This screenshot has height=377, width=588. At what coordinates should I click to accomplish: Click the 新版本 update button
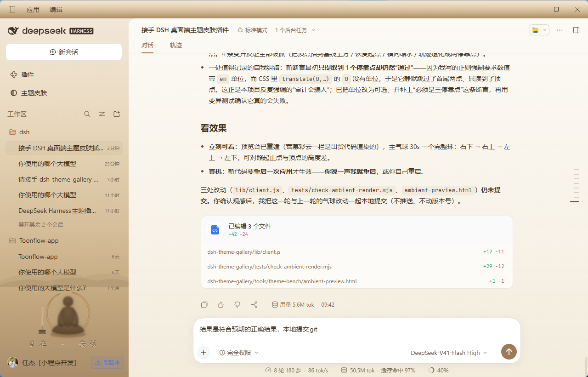click(x=107, y=362)
